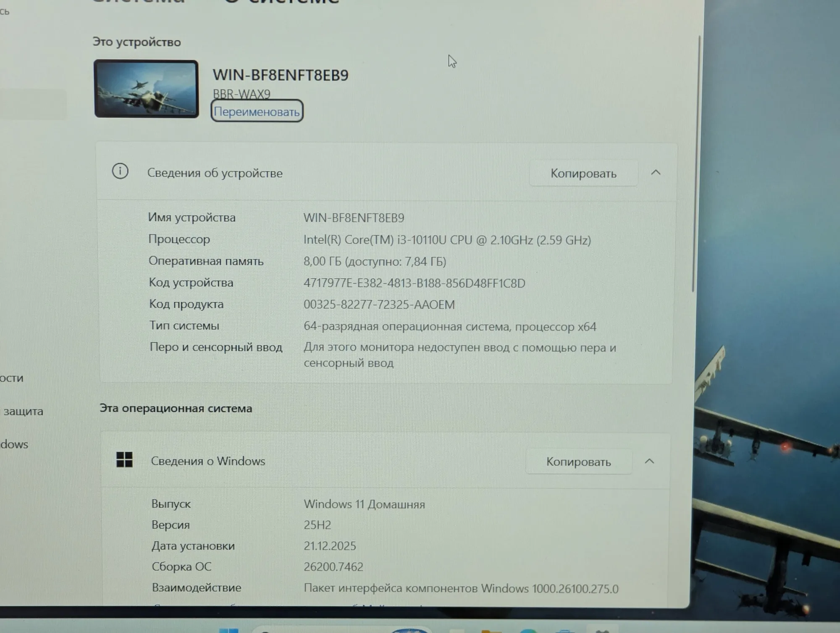Select device name value in Имя устройства row
This screenshot has height=633, width=840.
pyautogui.click(x=354, y=218)
